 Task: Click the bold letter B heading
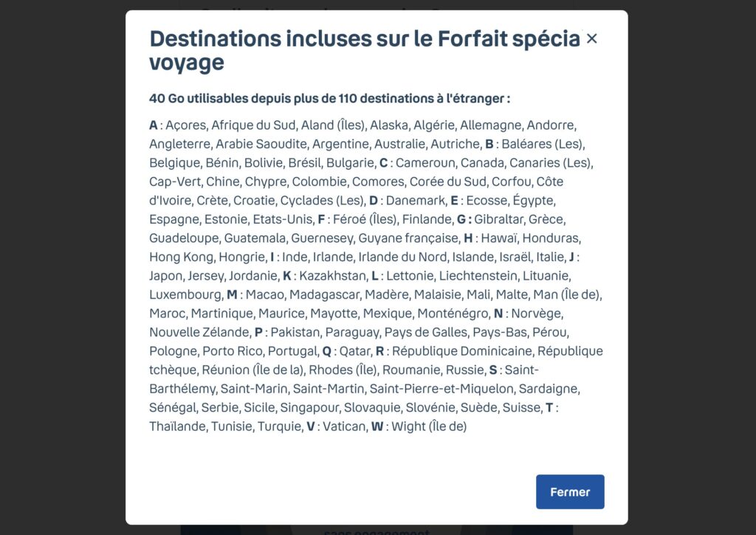[x=489, y=144]
